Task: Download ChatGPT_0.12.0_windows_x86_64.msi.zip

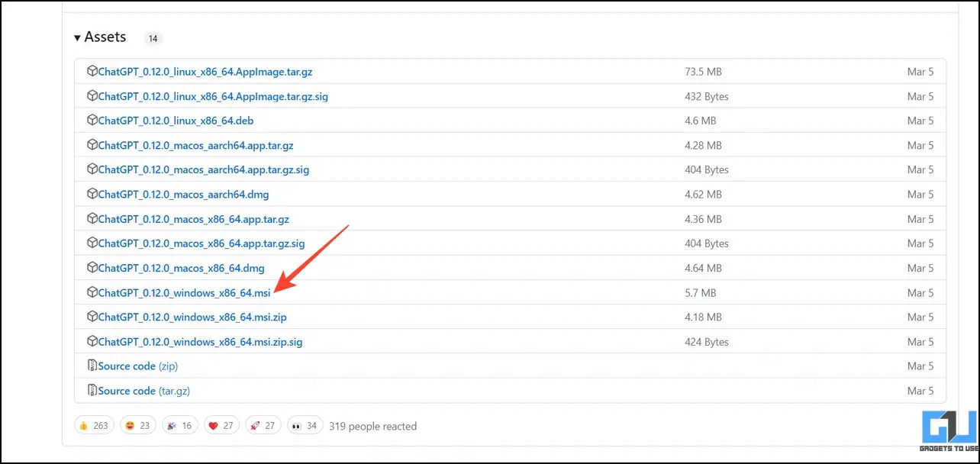Action: (x=192, y=317)
